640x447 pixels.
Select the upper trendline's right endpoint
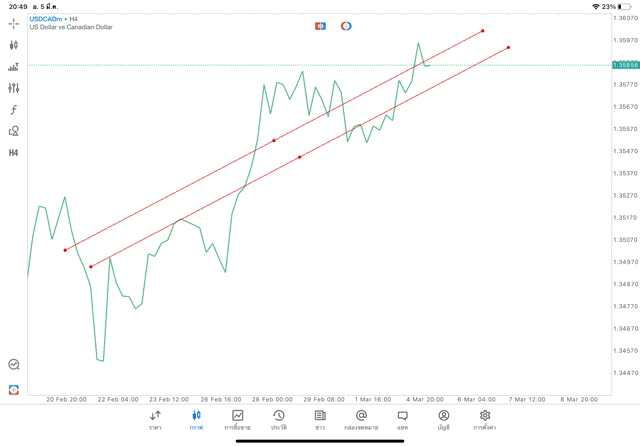483,31
